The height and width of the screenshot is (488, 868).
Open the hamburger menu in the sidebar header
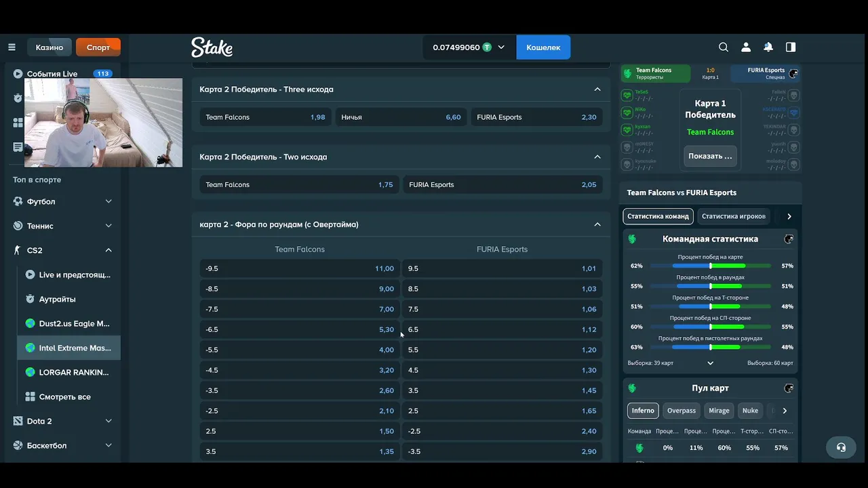pyautogui.click(x=12, y=47)
